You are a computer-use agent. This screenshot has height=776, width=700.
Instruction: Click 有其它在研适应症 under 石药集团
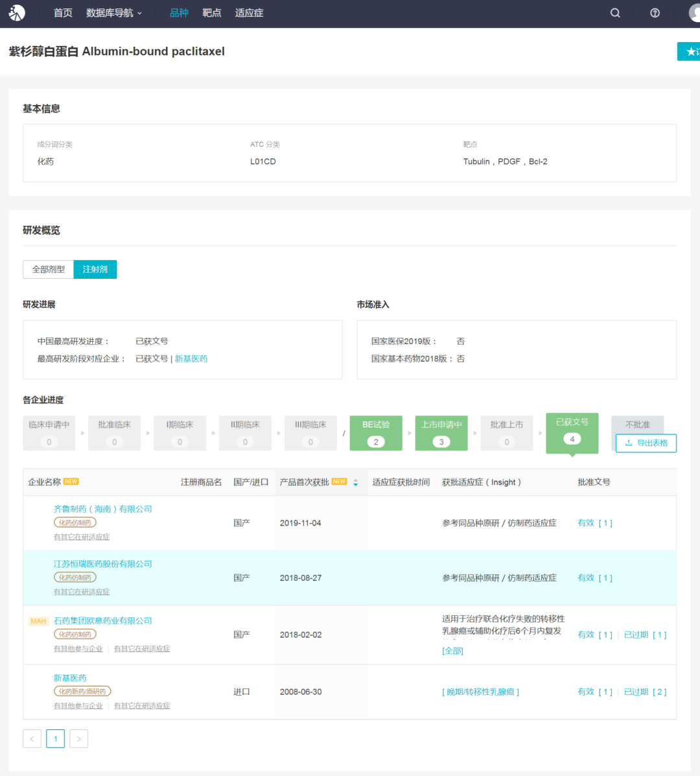click(x=142, y=649)
